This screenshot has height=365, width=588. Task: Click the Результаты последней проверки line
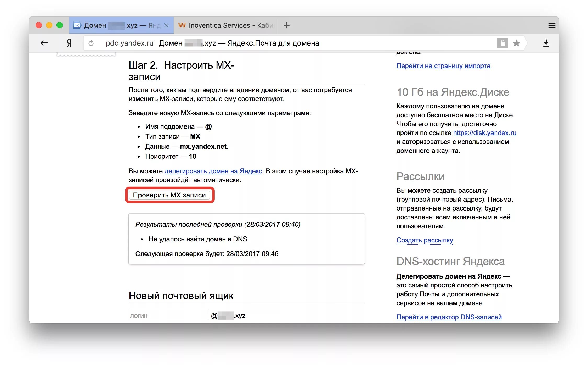(x=218, y=224)
